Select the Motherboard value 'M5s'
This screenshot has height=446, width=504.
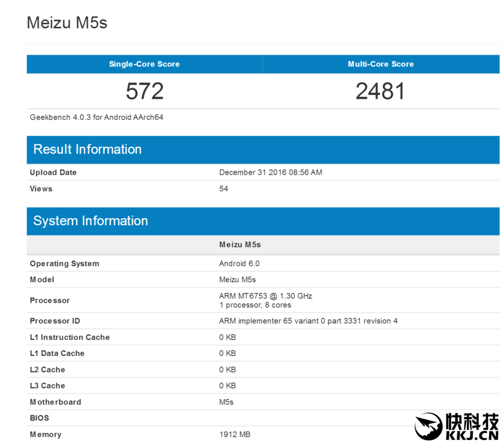pos(226,402)
